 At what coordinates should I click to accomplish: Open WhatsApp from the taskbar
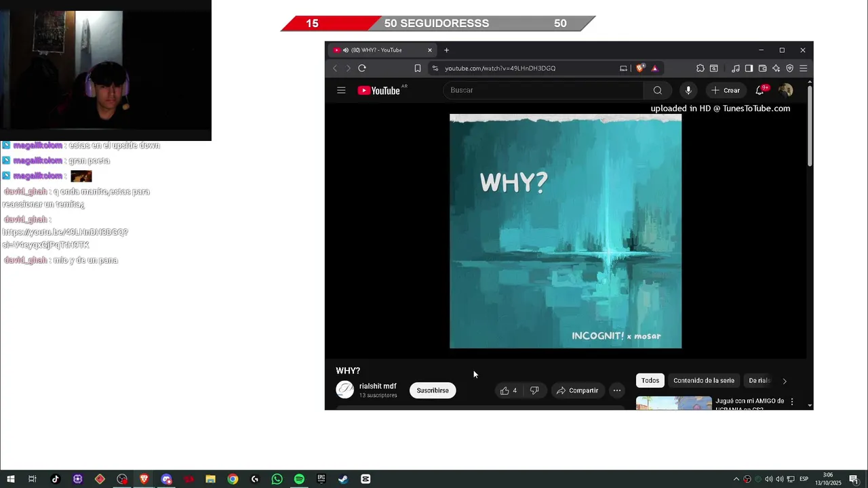277,479
